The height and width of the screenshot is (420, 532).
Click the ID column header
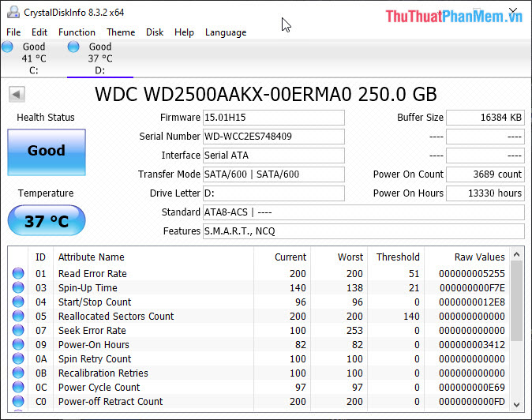(x=40, y=257)
